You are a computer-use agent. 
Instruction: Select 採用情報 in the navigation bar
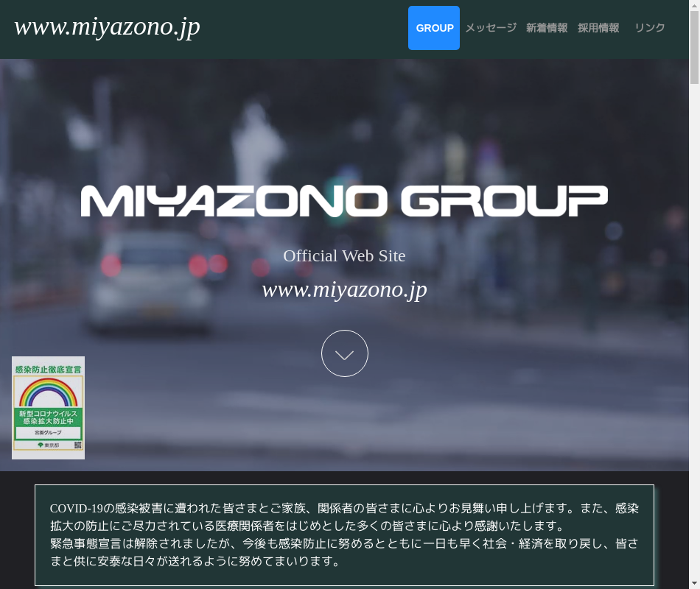coord(598,28)
